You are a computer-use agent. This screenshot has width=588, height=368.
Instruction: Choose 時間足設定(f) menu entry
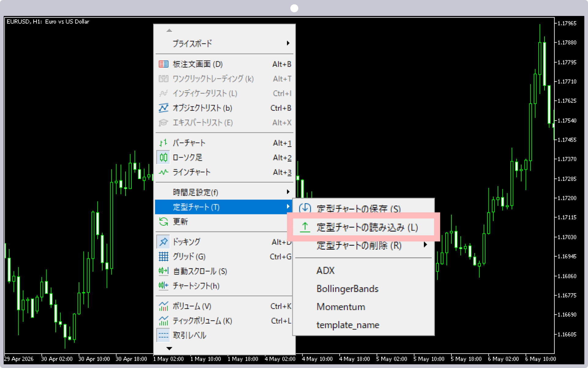224,192
